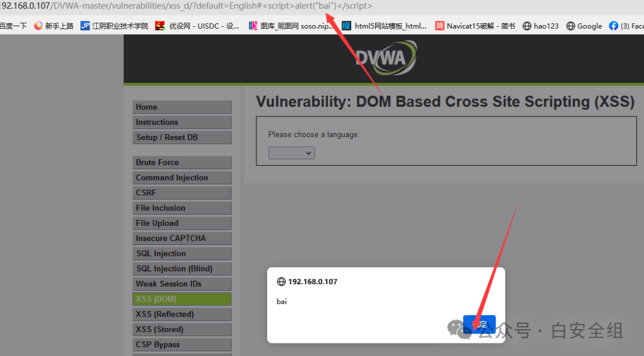Select the XSS (DOM) module
This screenshot has height=356, width=644.
click(182, 299)
